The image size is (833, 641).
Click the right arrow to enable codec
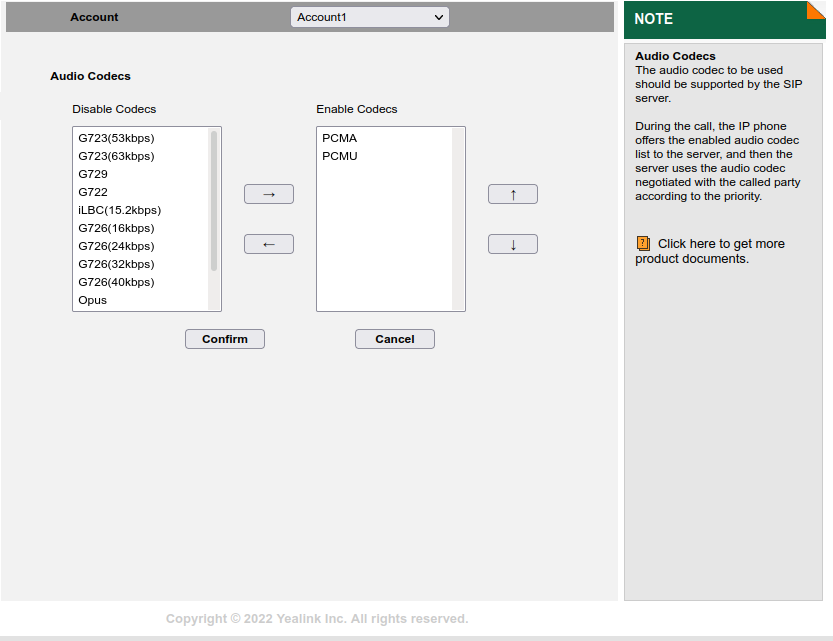pyautogui.click(x=268, y=194)
